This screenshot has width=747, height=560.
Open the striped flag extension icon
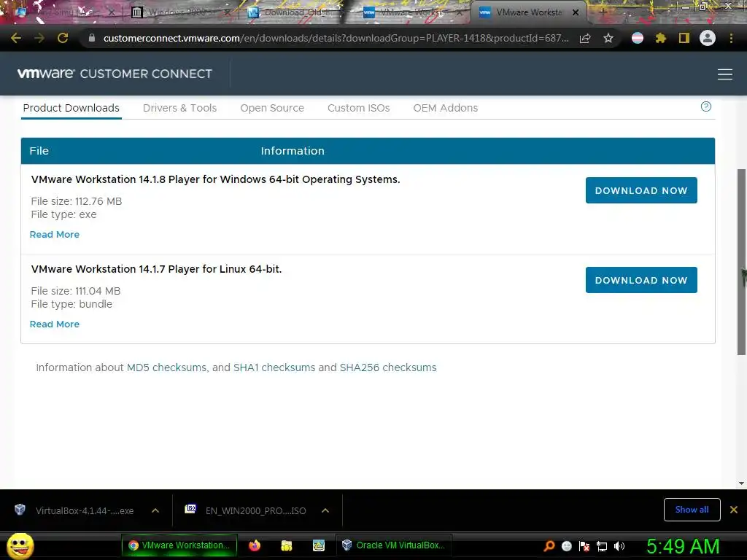tap(638, 38)
